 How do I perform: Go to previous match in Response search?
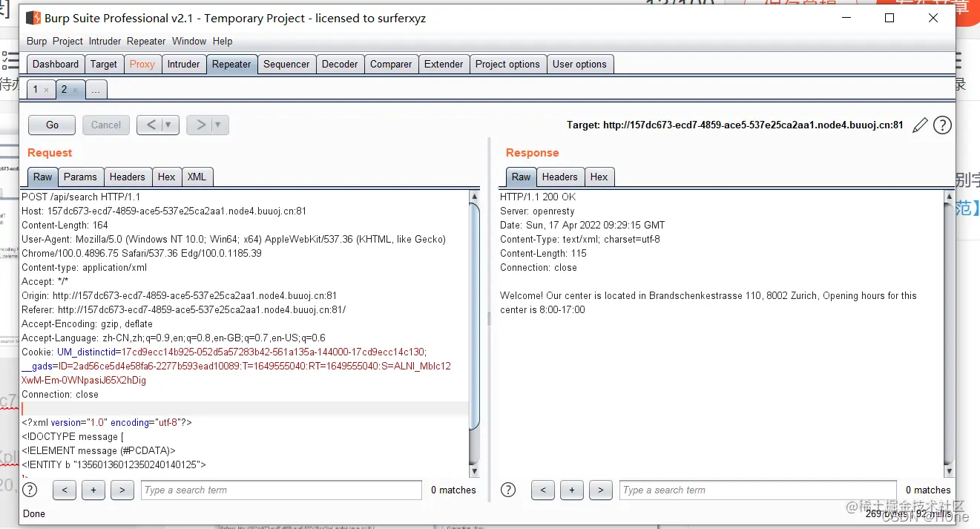coord(543,490)
